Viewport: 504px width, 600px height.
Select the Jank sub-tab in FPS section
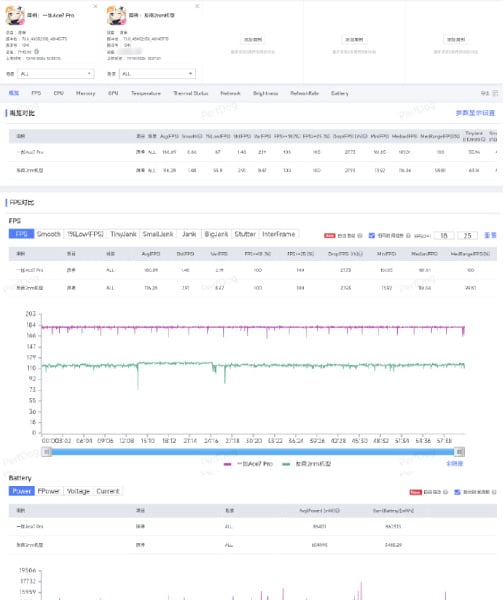[189, 234]
